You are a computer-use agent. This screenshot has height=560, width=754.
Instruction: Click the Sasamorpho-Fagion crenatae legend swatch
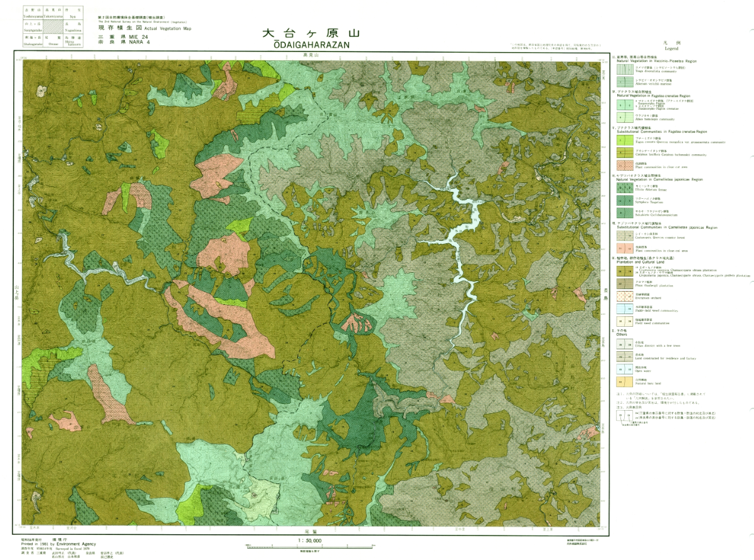pos(624,105)
